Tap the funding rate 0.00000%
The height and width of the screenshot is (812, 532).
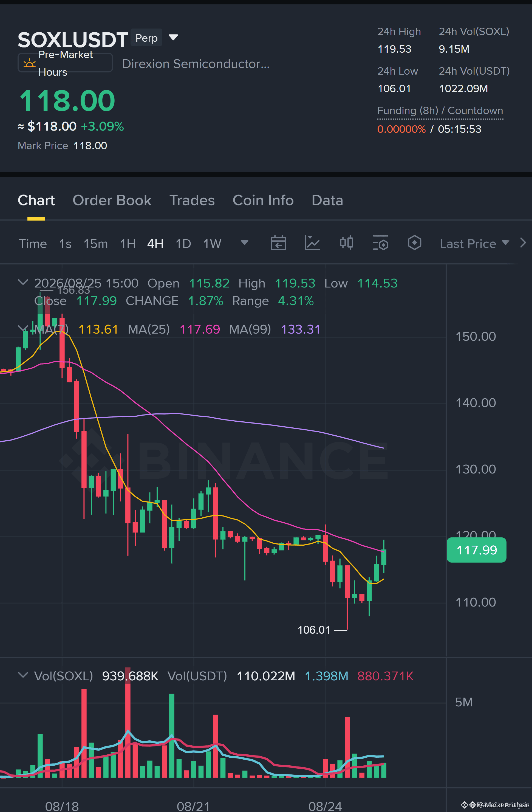coord(401,129)
